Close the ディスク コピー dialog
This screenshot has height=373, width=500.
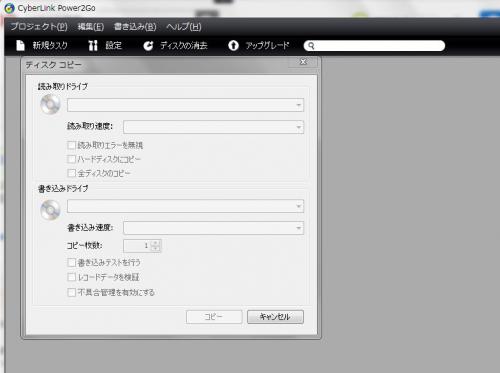click(303, 62)
